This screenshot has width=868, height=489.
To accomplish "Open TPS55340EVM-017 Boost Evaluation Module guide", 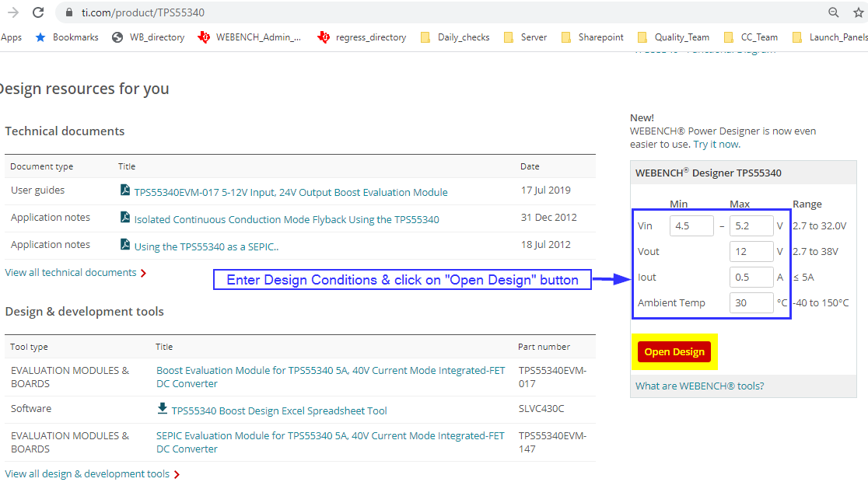I will (291, 193).
